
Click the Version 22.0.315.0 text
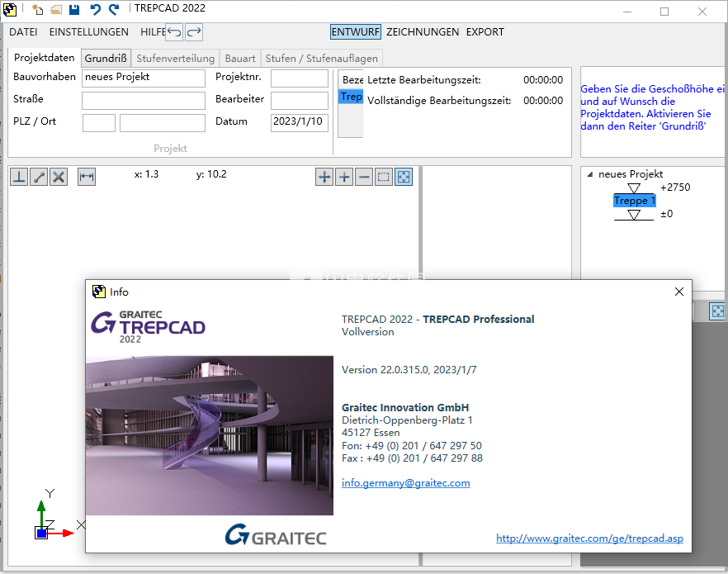(x=409, y=370)
